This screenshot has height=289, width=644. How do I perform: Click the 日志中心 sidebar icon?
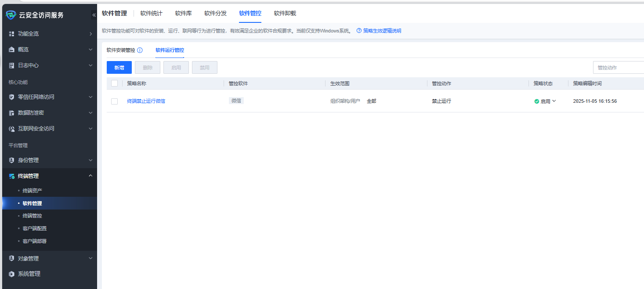(x=12, y=65)
